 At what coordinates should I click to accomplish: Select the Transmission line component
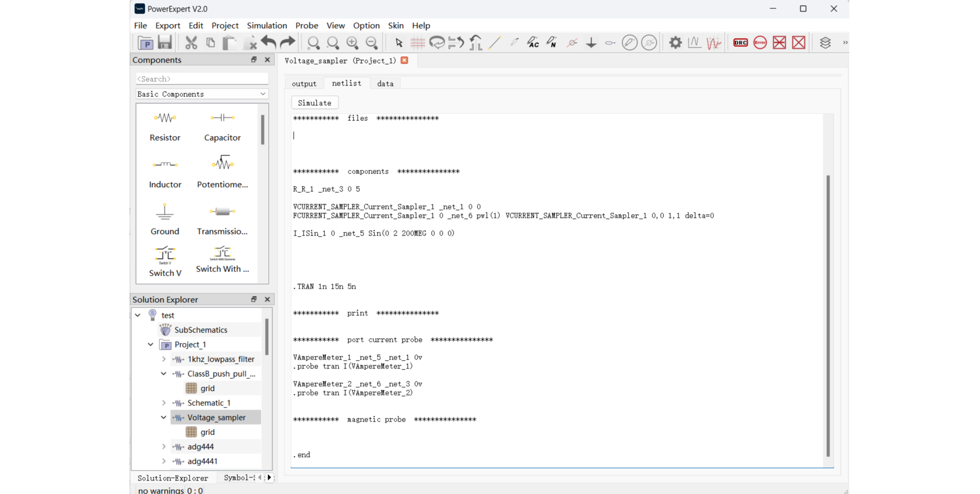pos(222,220)
